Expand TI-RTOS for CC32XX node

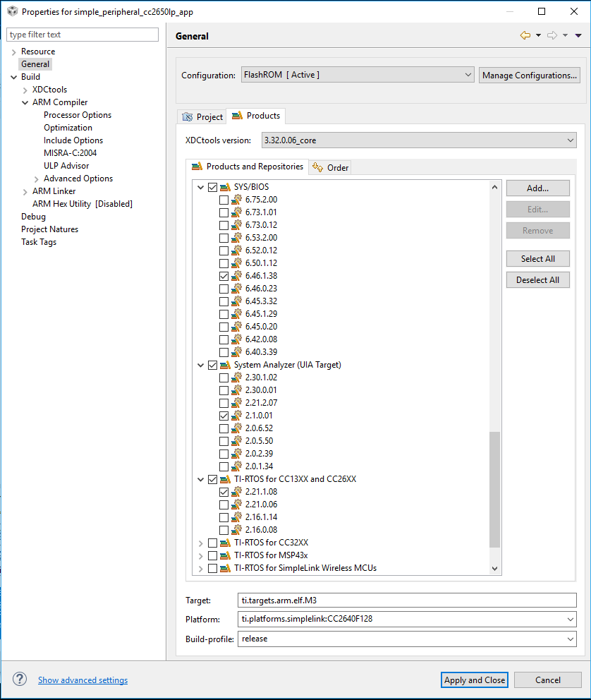201,543
